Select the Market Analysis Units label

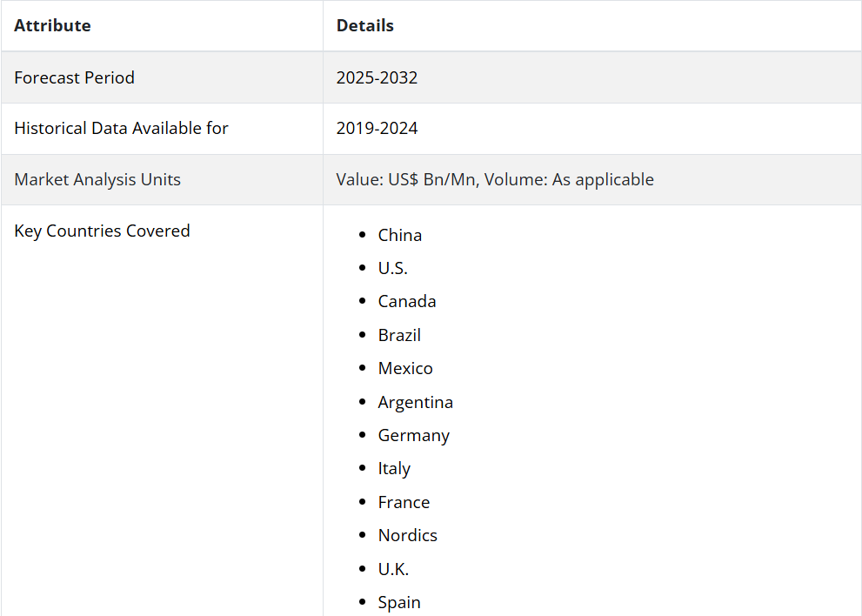97,179
